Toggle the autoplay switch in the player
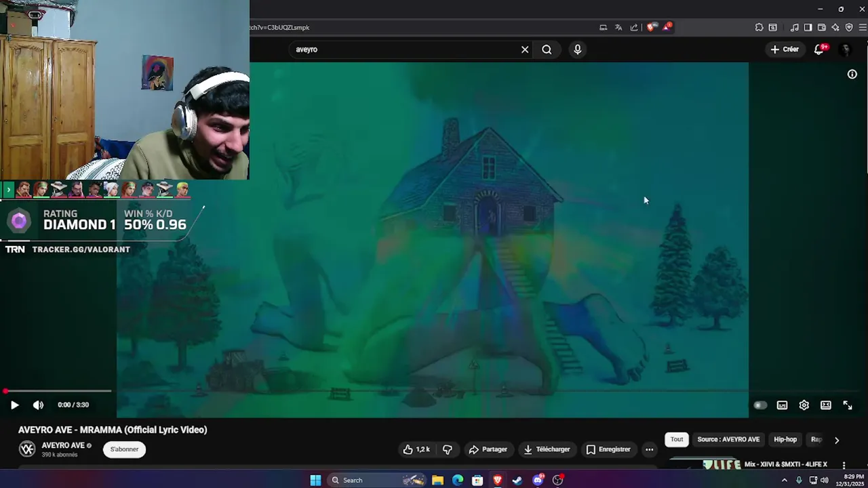868x488 pixels. pos(760,405)
